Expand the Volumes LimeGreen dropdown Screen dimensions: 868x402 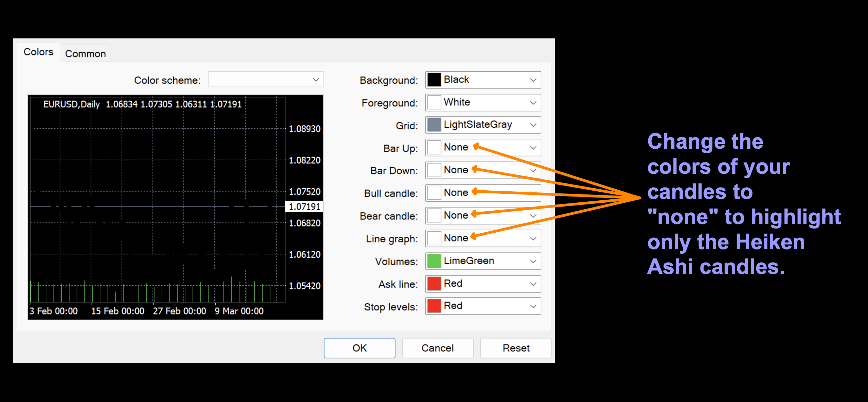click(533, 261)
